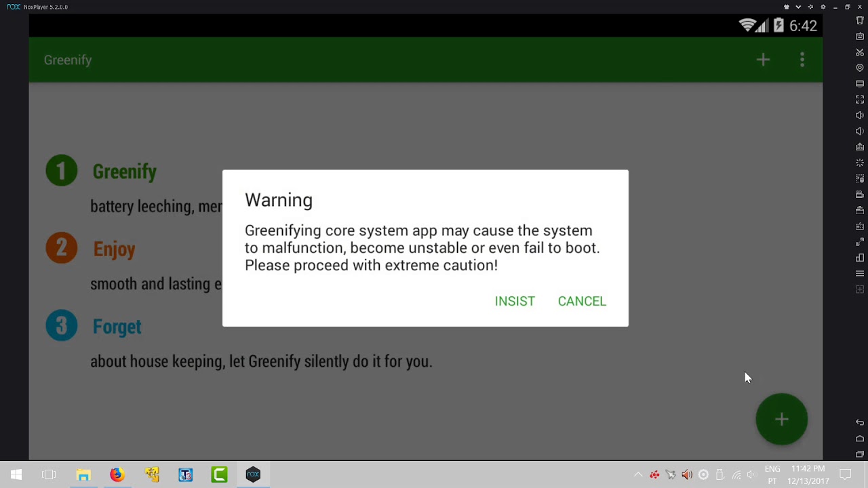This screenshot has height=488, width=868.
Task: Focus the Nox taskbar icon
Action: tap(253, 475)
